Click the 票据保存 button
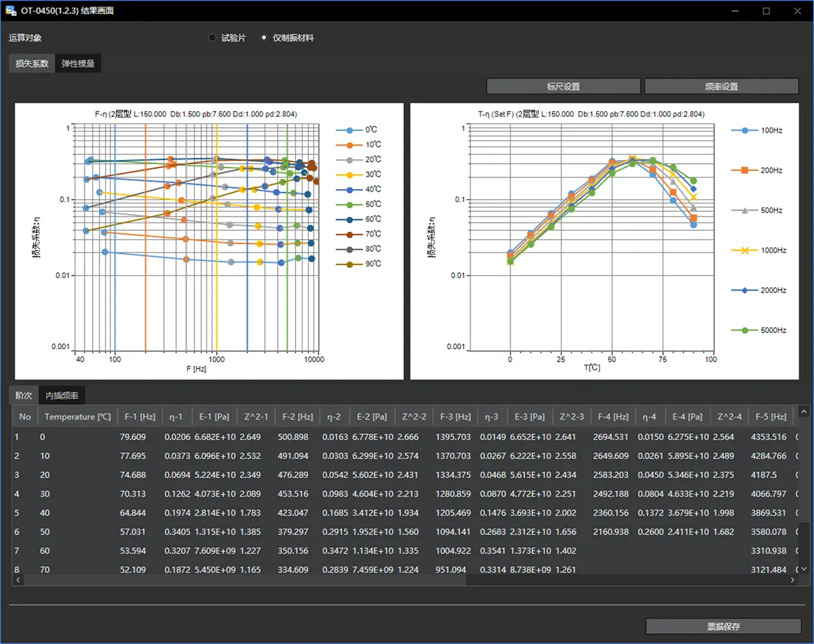 (724, 626)
